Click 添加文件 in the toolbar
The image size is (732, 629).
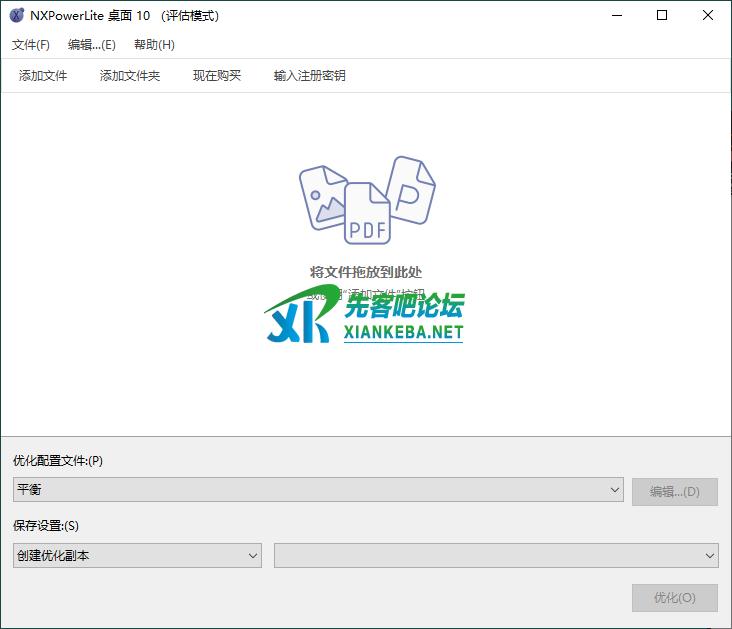click(43, 76)
